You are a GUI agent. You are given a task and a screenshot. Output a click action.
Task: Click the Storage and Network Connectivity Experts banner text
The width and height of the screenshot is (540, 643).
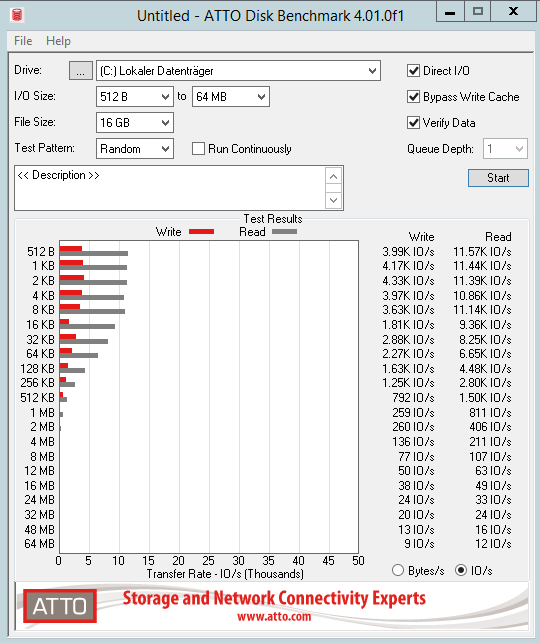tap(274, 598)
